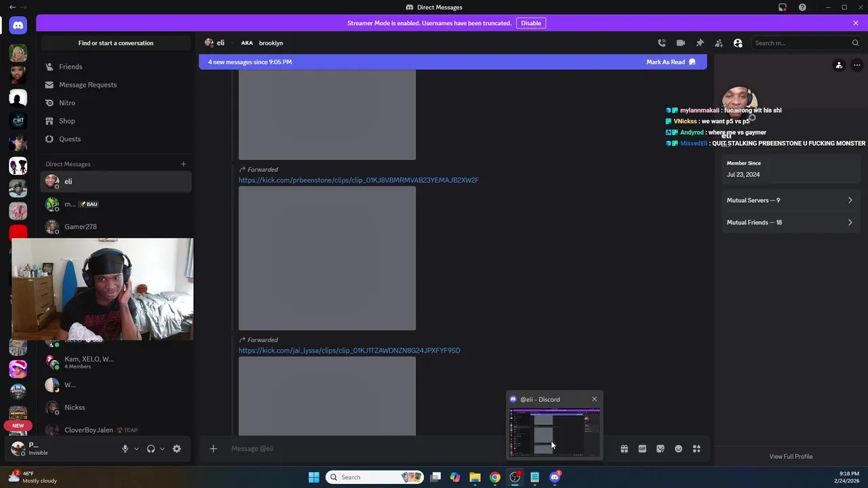Open the CHT server icon
The image size is (868, 488).
(18, 121)
